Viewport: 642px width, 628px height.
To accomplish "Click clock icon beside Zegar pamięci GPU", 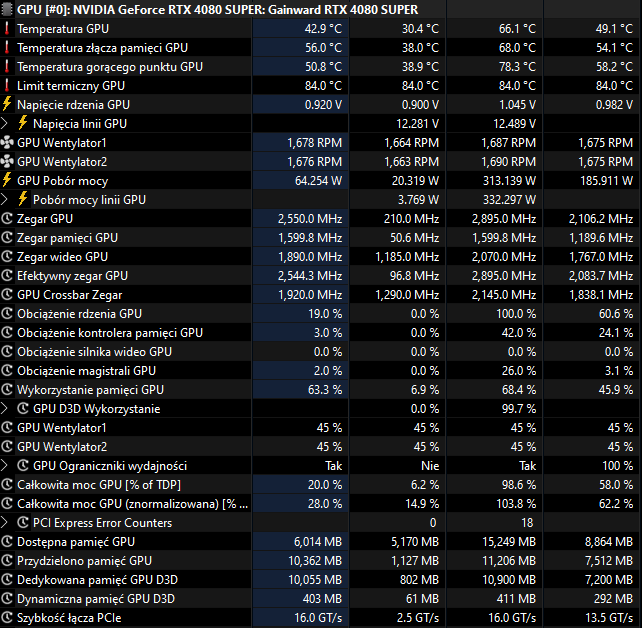I will pos(7,237).
